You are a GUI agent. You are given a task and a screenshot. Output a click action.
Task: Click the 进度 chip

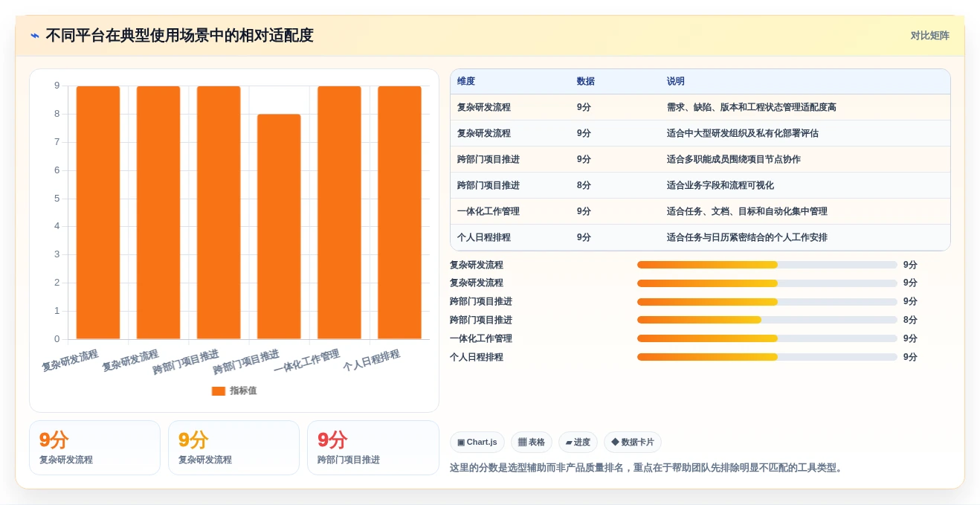point(578,443)
